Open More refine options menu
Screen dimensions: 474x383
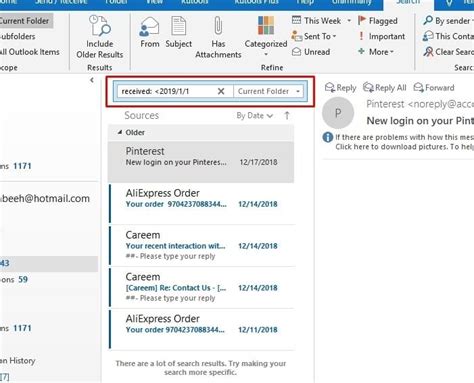pyautogui.click(x=376, y=52)
